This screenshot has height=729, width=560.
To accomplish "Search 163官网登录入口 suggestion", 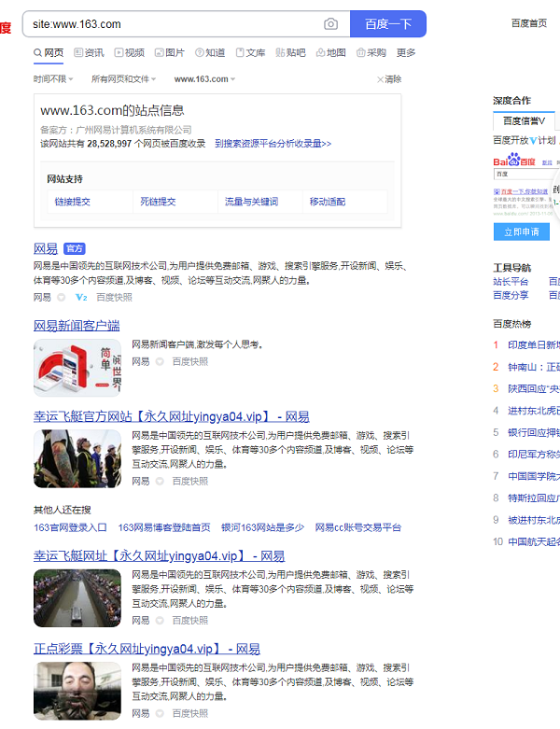I will 70,527.
